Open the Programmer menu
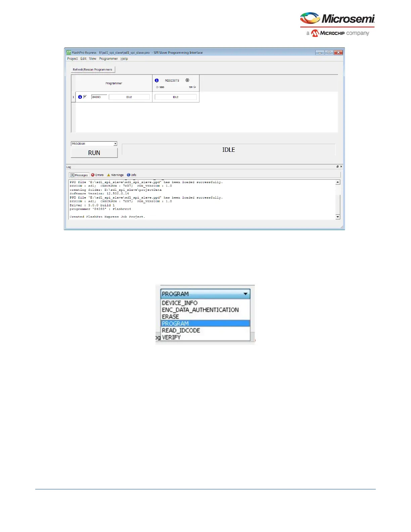The width and height of the screenshot is (411, 532). pos(108,58)
